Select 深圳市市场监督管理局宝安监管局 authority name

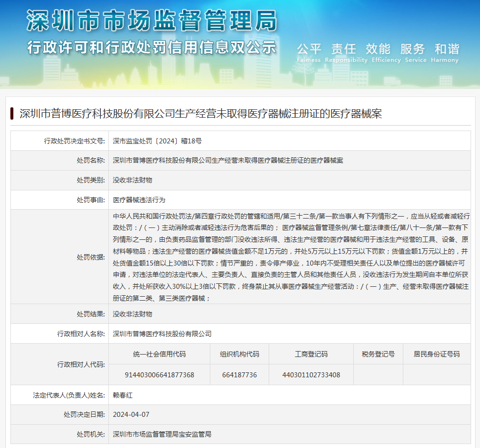click(162, 434)
